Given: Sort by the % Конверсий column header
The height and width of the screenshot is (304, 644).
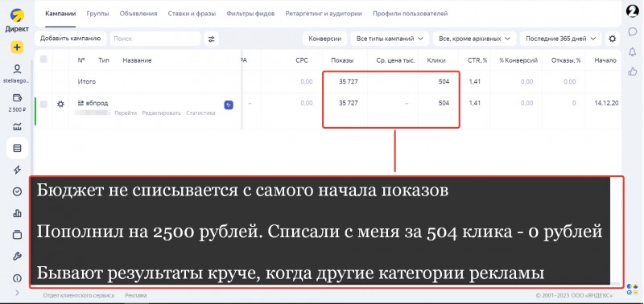Looking at the screenshot, I should (x=518, y=60).
